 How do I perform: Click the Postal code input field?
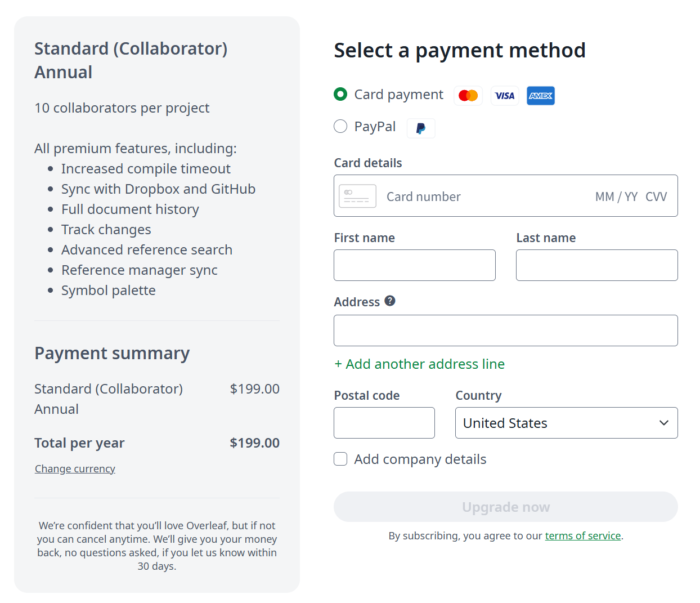(x=384, y=423)
